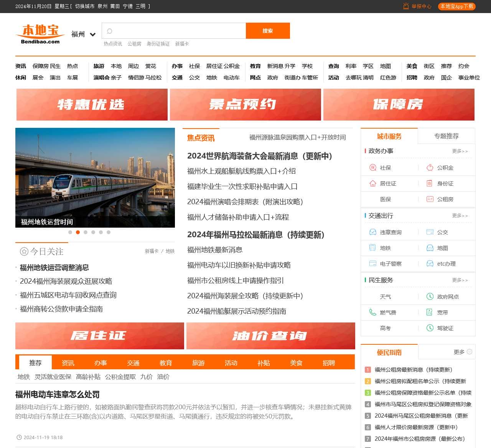The width and height of the screenshot is (491, 448).
Task: Open the 油价查询 banner
Action: point(271,336)
